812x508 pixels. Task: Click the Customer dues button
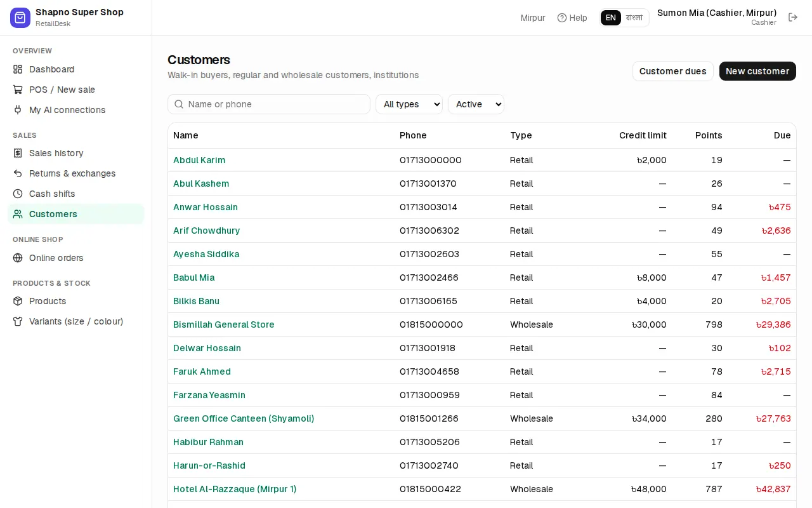pos(673,71)
